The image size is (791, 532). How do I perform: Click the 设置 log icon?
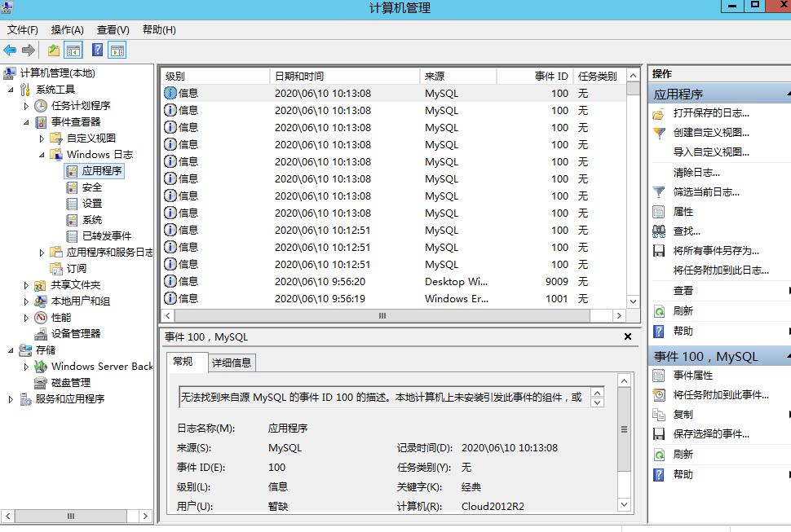72,204
